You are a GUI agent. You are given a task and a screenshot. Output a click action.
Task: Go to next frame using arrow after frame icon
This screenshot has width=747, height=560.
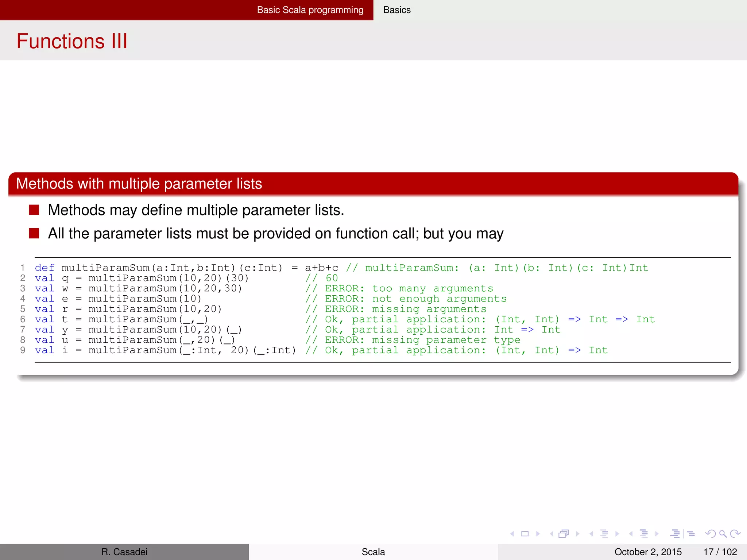577,534
